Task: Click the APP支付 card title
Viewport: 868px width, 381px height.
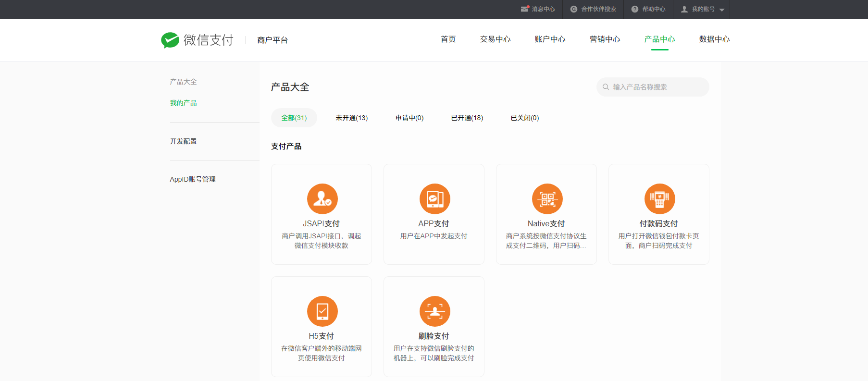Action: click(434, 223)
